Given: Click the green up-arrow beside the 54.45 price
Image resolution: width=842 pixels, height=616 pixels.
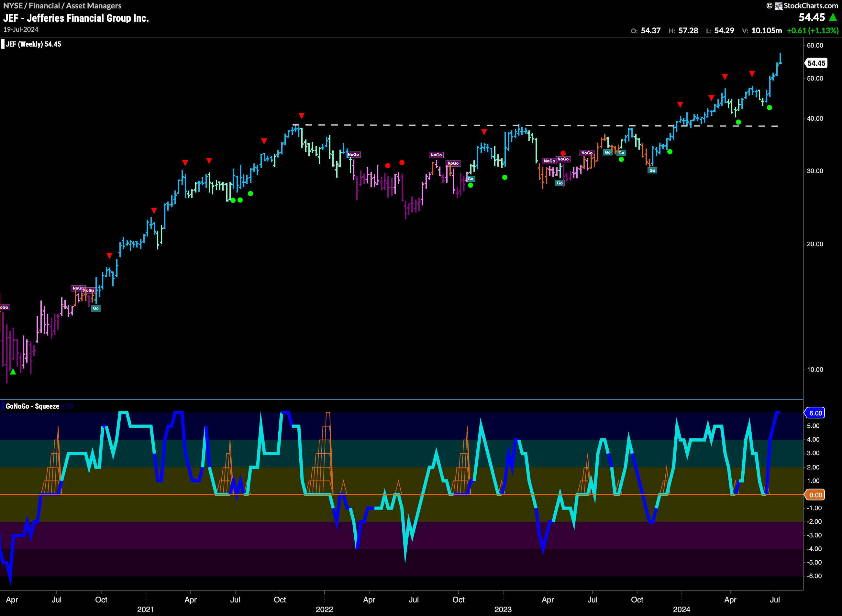Looking at the screenshot, I should tap(833, 17).
